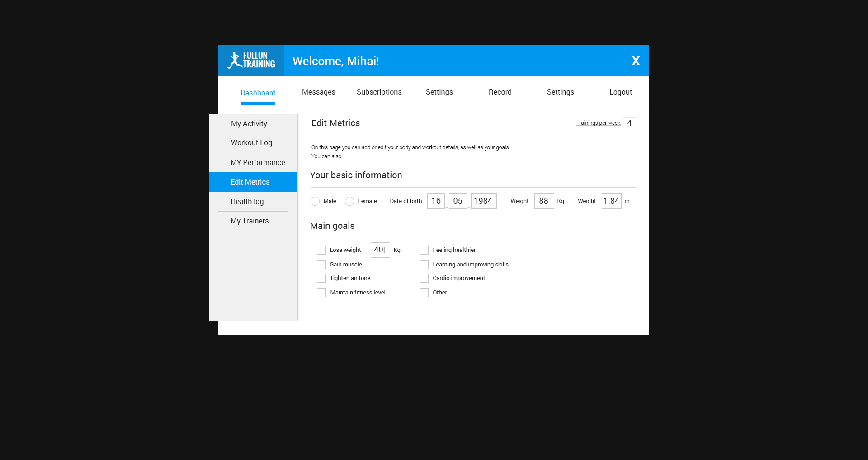Open the Health log sidebar item
Viewport: 868px width, 460px height.
[247, 202]
